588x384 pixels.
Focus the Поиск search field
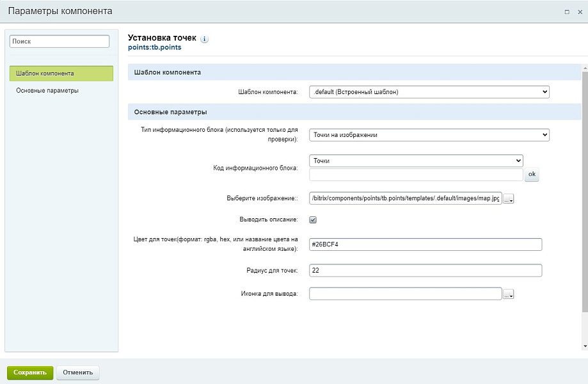(x=60, y=41)
